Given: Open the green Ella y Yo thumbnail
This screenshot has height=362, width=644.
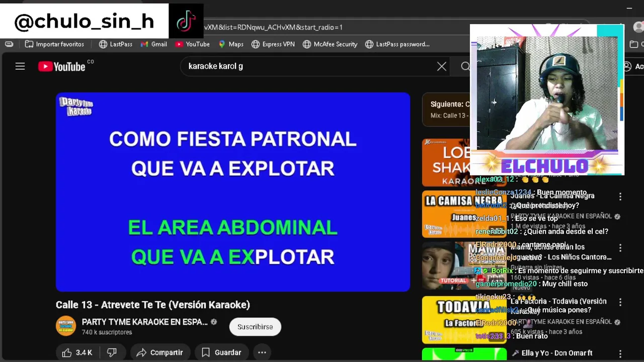Looking at the screenshot, I should click(x=464, y=355).
